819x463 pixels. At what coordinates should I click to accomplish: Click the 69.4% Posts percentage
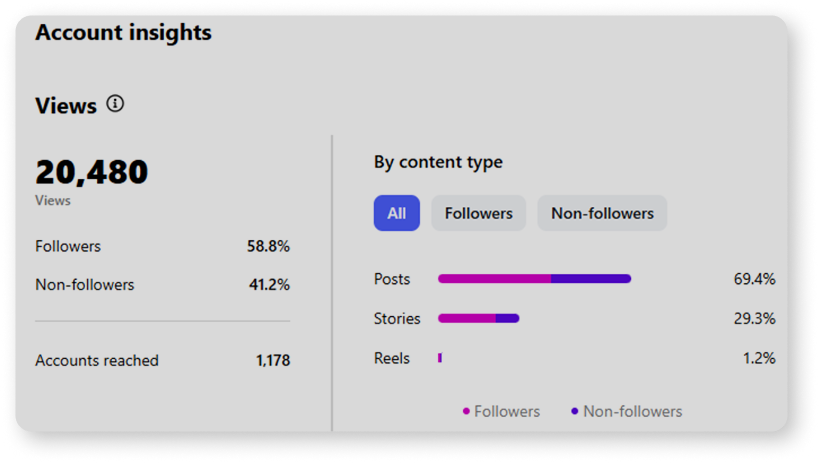pos(754,279)
